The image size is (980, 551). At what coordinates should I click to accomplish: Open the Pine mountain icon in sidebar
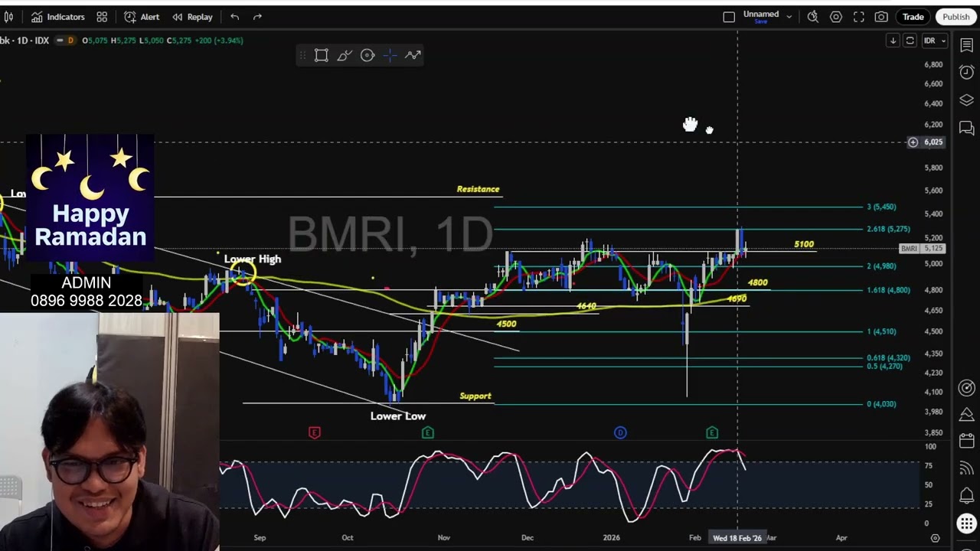click(966, 415)
